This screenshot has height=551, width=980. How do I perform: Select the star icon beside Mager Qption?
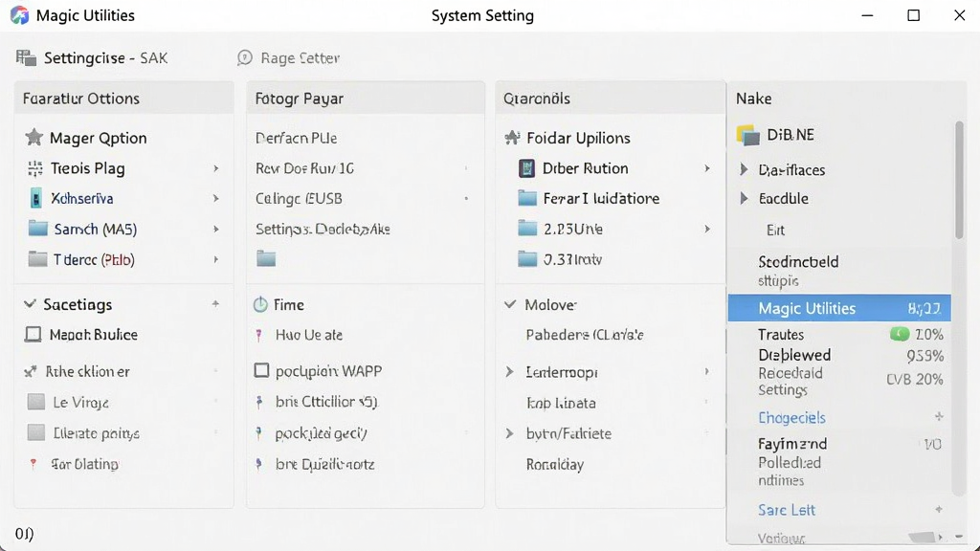coord(33,138)
